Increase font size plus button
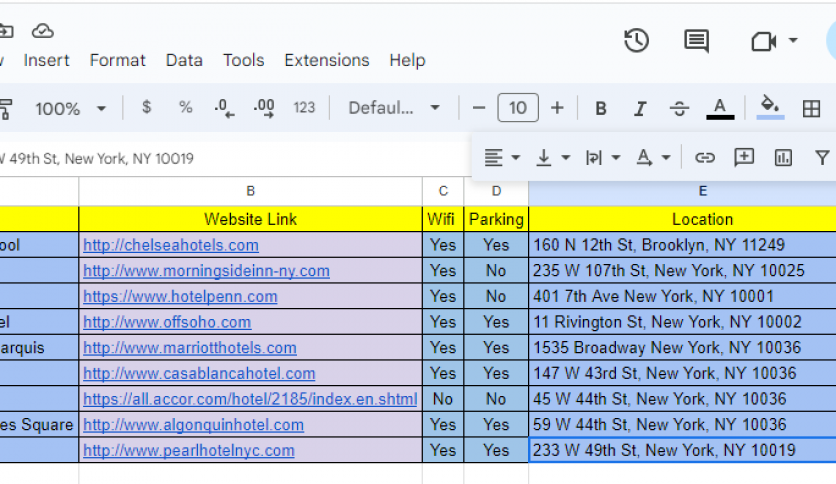This screenshot has height=484, width=836. coord(557,108)
